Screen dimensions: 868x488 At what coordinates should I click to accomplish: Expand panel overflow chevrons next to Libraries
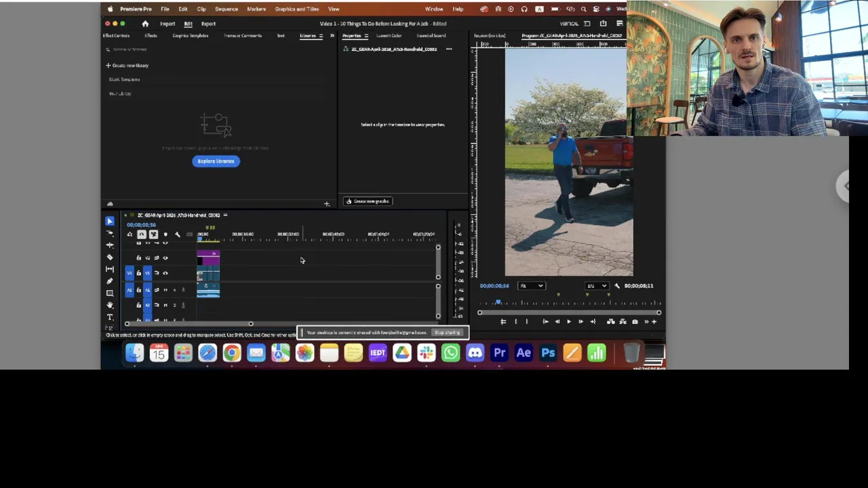(x=332, y=36)
